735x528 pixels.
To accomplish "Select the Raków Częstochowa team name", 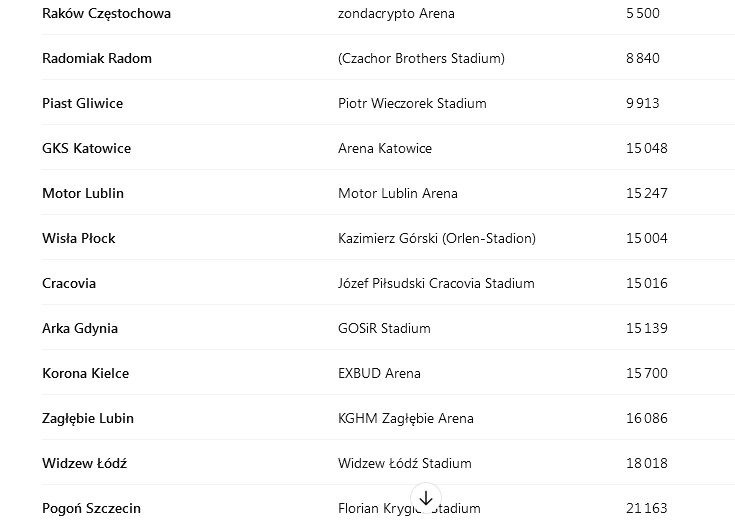I will tap(106, 13).
